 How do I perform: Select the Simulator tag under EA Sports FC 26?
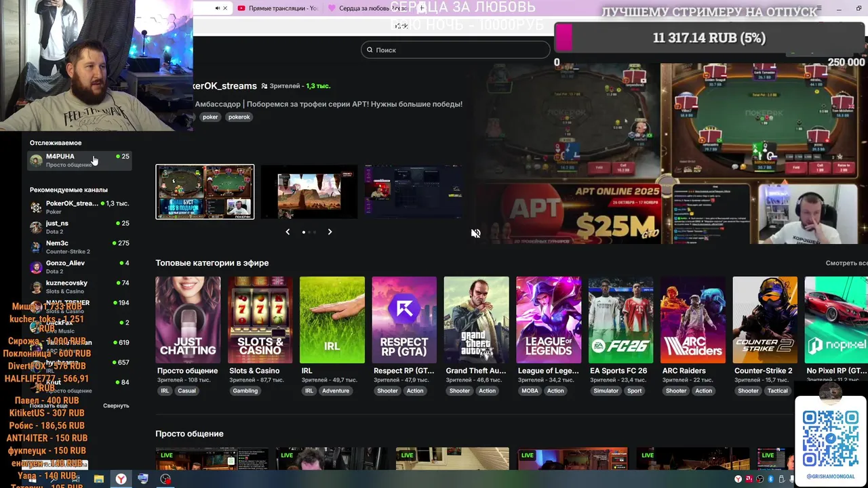pyautogui.click(x=606, y=390)
